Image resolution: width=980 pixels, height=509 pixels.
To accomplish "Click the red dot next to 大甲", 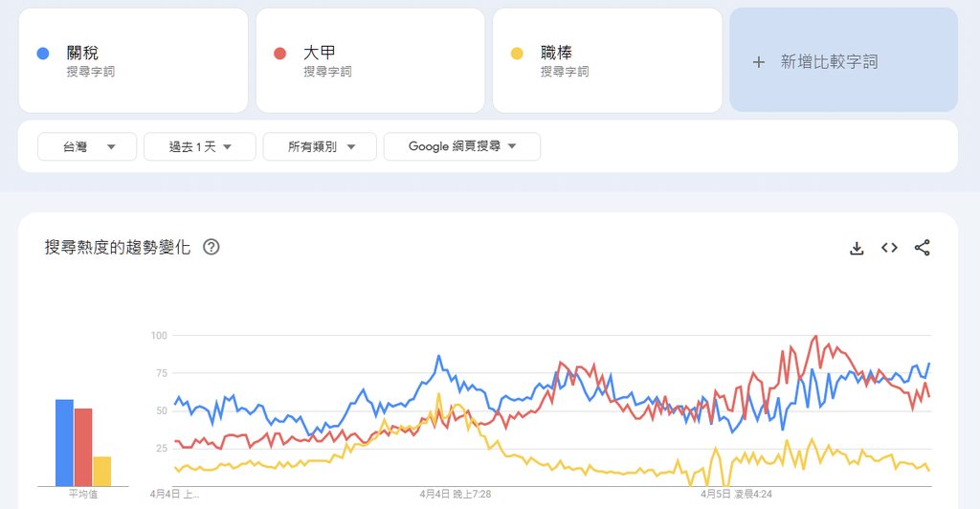I will tap(279, 54).
